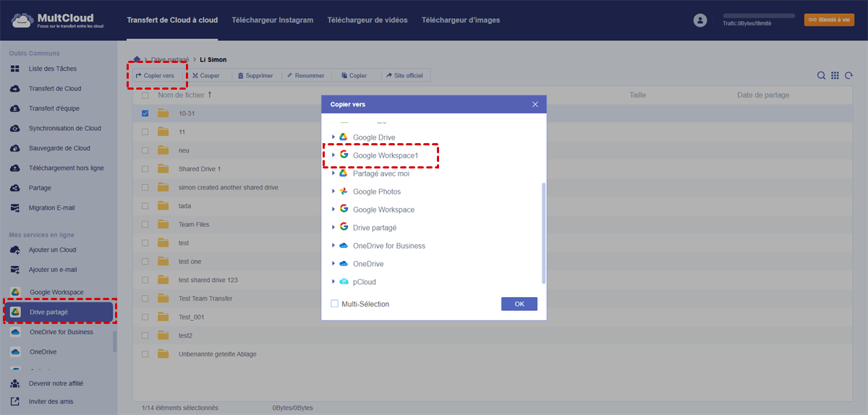This screenshot has height=415, width=868.
Task: Click the Copier vers dialog scrollbar
Action: click(544, 233)
